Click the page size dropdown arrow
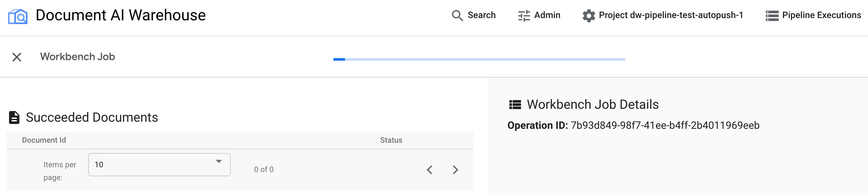Viewport: 868px width, 195px height. pos(219,161)
